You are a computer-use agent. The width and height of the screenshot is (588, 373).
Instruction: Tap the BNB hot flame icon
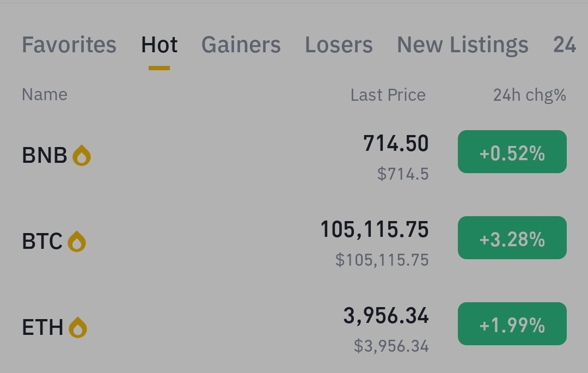[x=82, y=156]
